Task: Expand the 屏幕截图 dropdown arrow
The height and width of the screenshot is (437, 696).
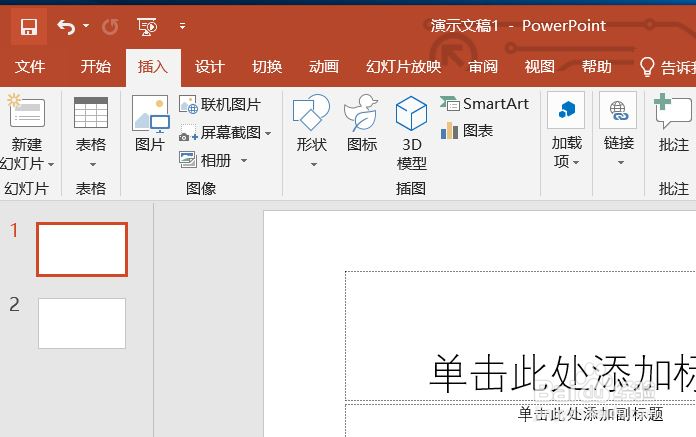Action: pyautogui.click(x=268, y=133)
